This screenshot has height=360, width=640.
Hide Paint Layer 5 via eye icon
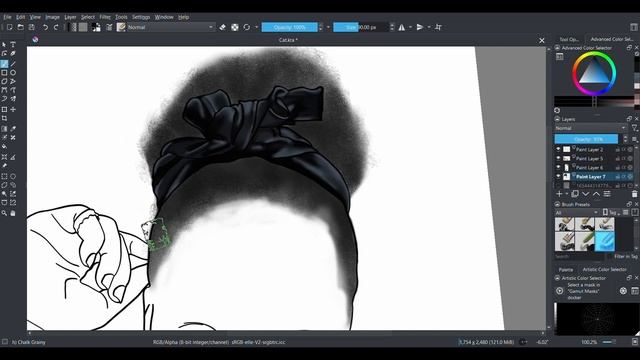(x=558, y=159)
